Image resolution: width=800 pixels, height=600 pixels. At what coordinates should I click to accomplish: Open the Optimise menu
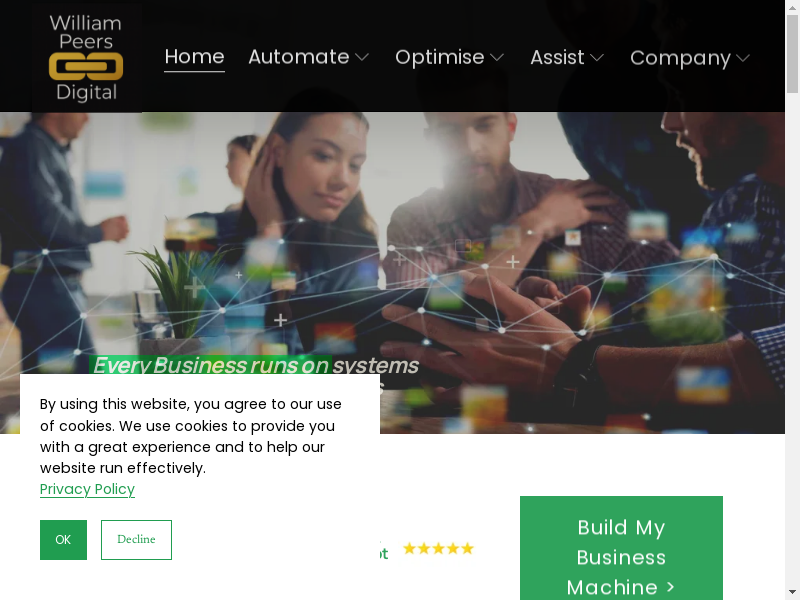pyautogui.click(x=440, y=57)
